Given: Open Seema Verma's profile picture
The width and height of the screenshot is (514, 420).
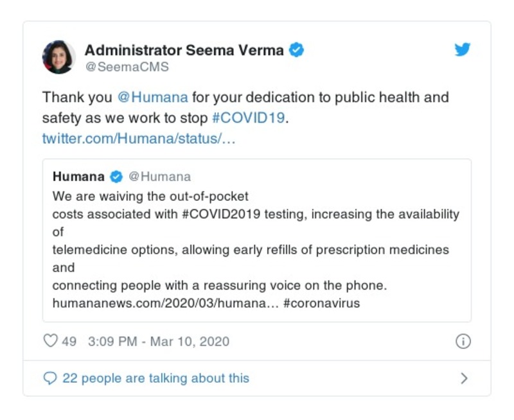Looking at the screenshot, I should tap(59, 57).
